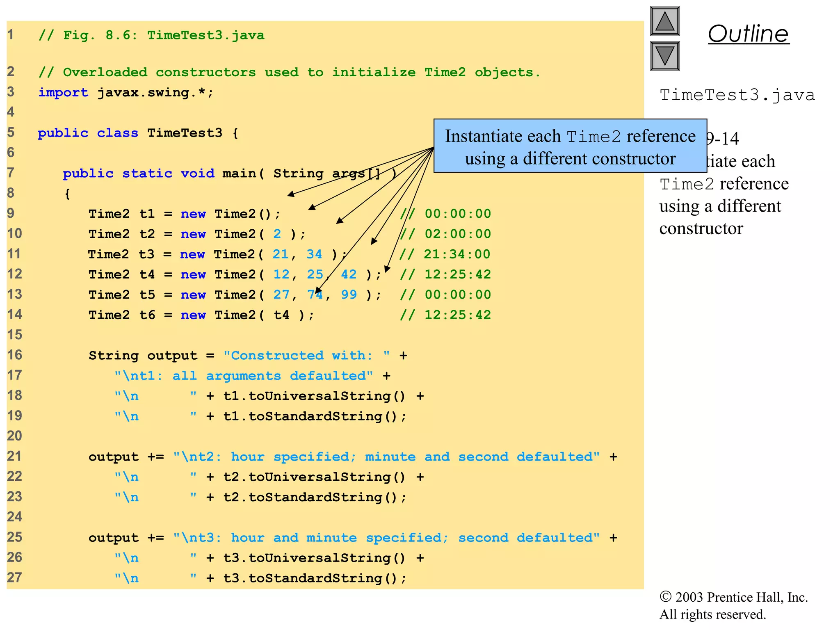Click the Outline heading link
Image resolution: width=840 pixels, height=630 pixels.
[x=748, y=34]
